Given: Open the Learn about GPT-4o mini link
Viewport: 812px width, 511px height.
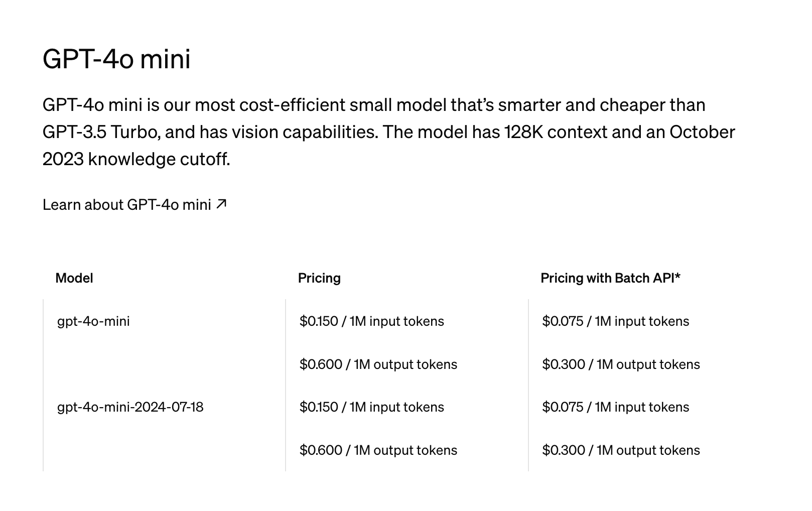Looking at the screenshot, I should (x=134, y=204).
